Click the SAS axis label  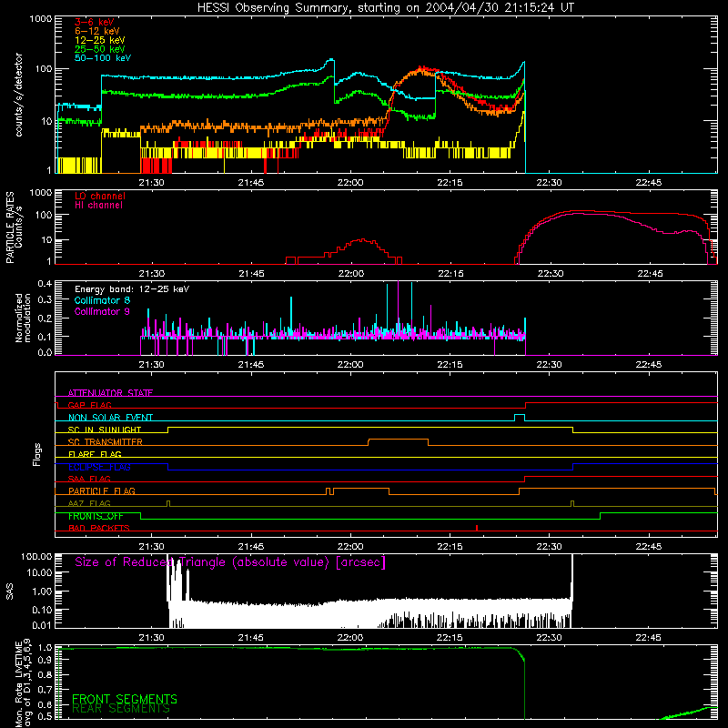[x=10, y=591]
